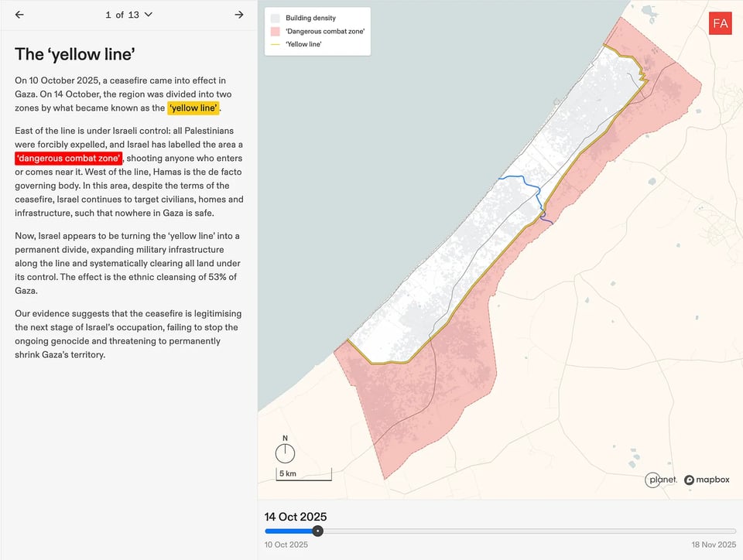
Task: Click the north compass icon
Action: 285,451
